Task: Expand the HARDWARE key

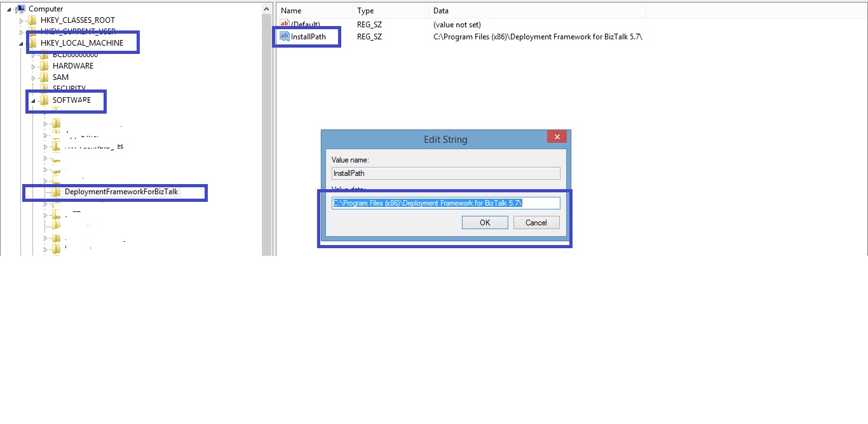Action: tap(34, 66)
